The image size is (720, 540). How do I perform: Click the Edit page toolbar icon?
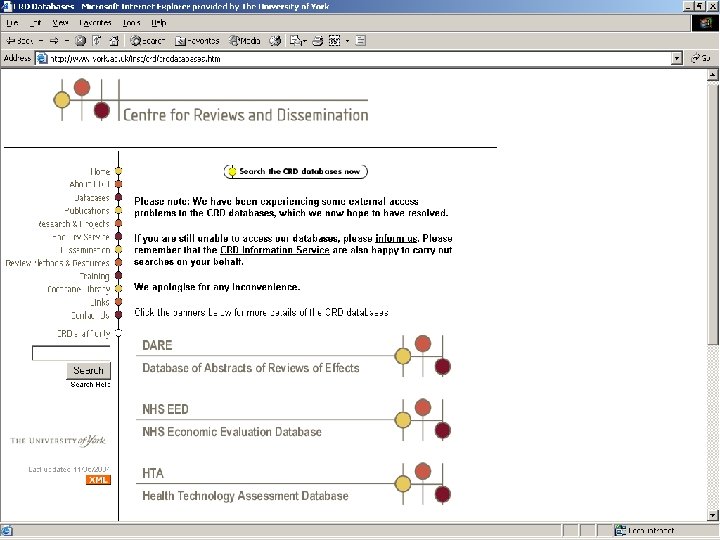click(335, 41)
